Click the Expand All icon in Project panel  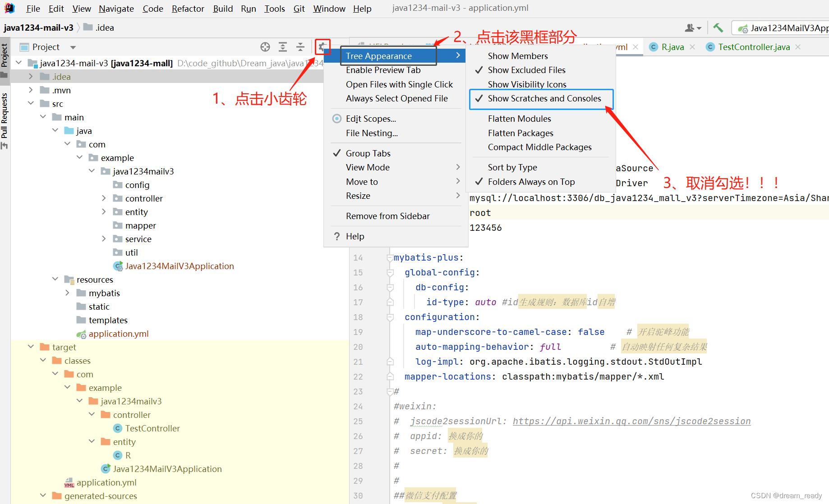click(x=283, y=47)
